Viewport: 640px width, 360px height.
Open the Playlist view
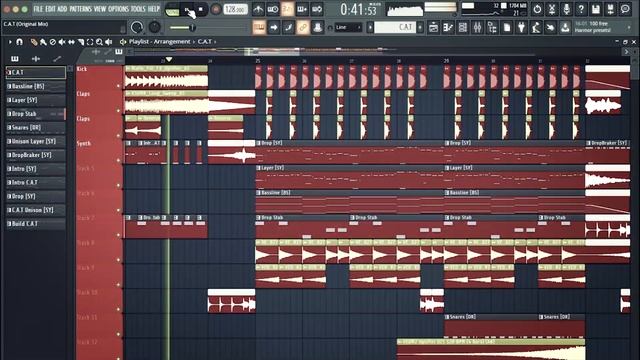click(x=433, y=27)
